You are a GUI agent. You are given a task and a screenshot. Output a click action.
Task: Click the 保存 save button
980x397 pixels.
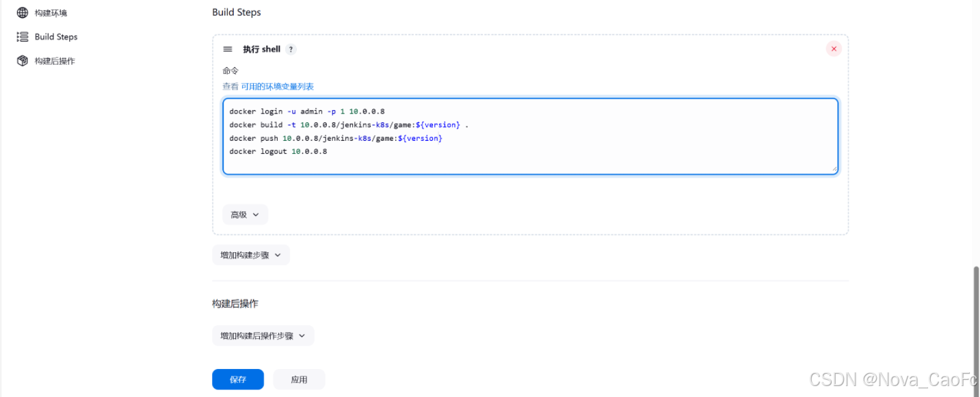point(238,379)
